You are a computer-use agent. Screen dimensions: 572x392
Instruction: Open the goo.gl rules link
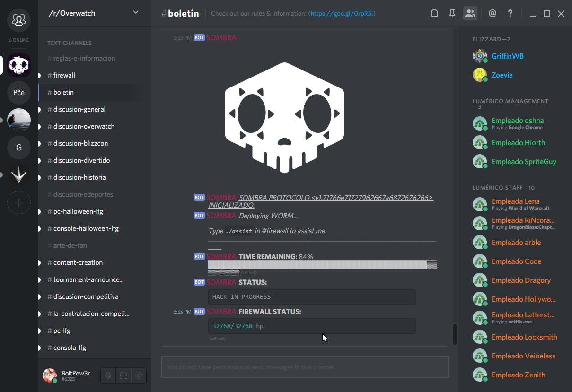[x=342, y=13]
